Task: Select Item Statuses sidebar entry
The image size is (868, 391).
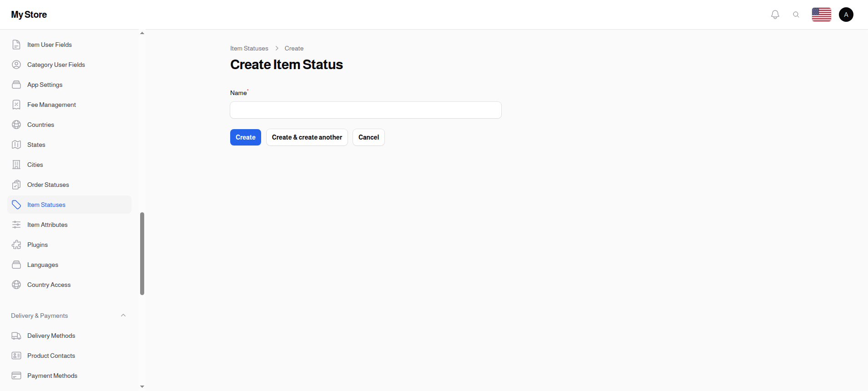Action: coord(70,205)
